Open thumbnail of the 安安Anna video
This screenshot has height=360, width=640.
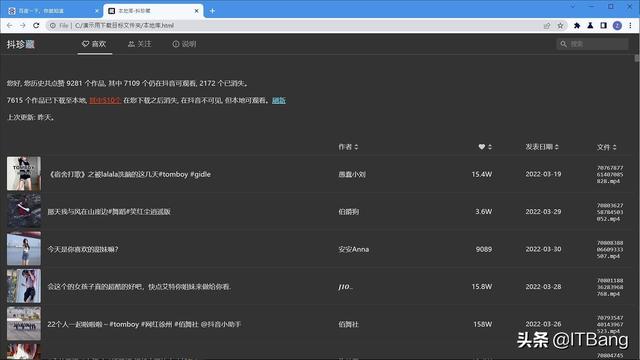point(24,249)
